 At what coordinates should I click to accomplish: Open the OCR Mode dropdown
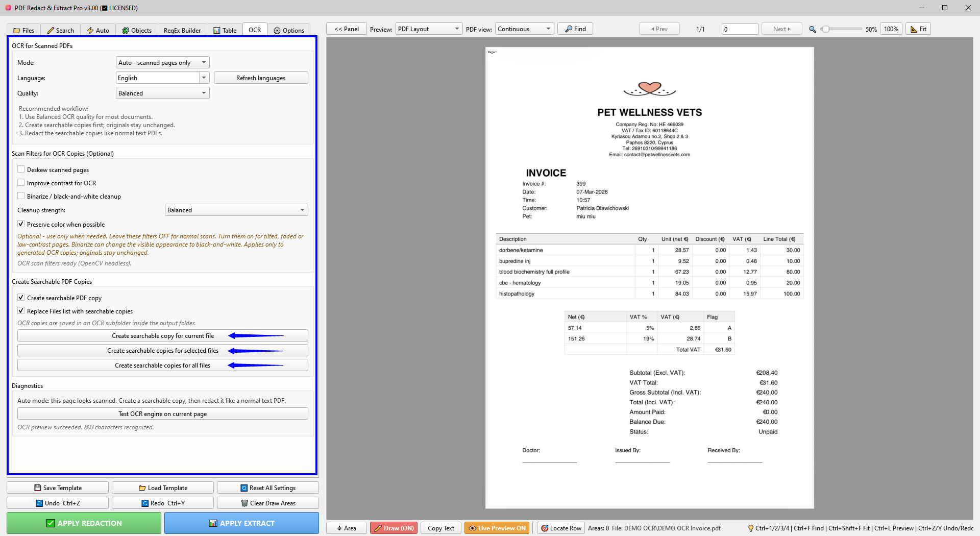162,62
